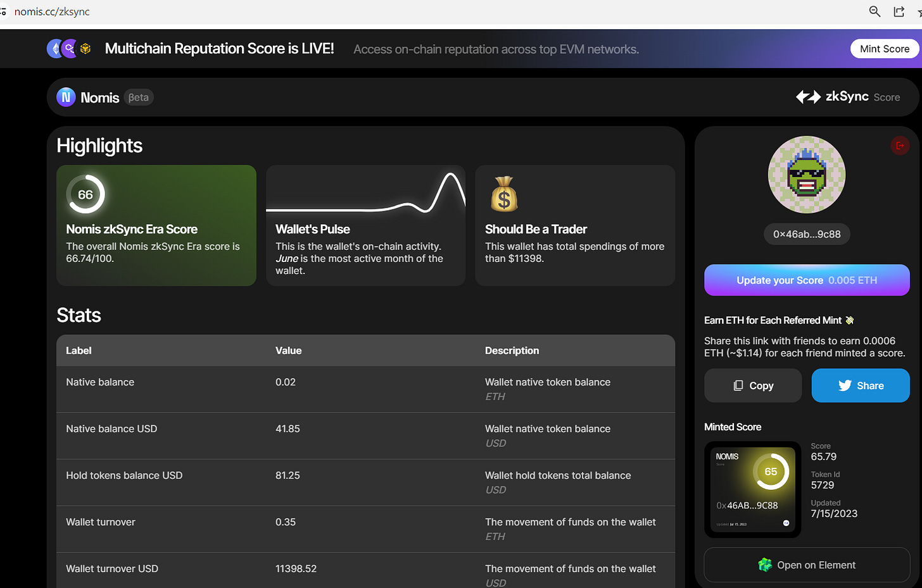Click Update your Score 0.005 ETH button
Viewport: 922px width, 588px height.
807,280
